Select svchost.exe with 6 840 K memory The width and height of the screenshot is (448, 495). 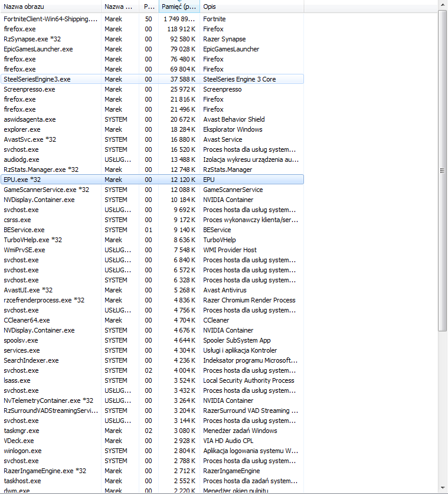pos(152,260)
